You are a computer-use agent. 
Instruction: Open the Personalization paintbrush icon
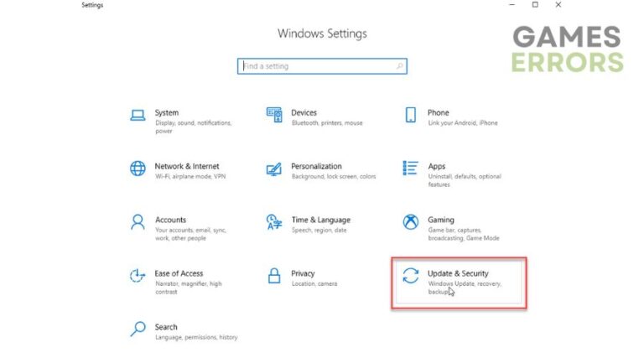click(x=274, y=169)
